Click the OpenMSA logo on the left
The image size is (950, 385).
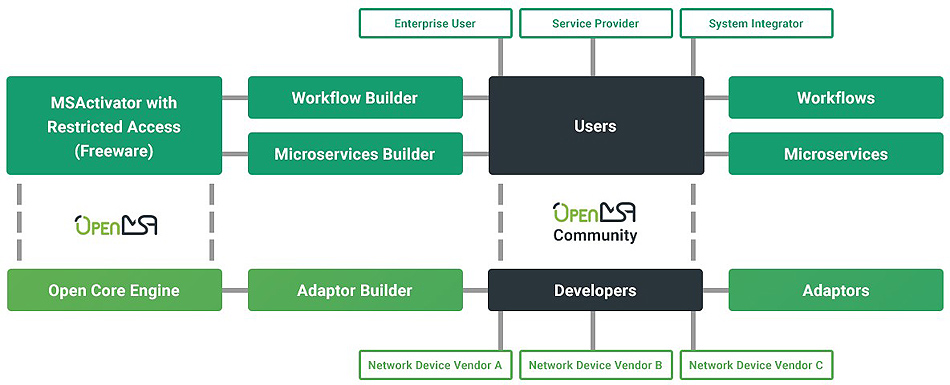[x=116, y=226]
